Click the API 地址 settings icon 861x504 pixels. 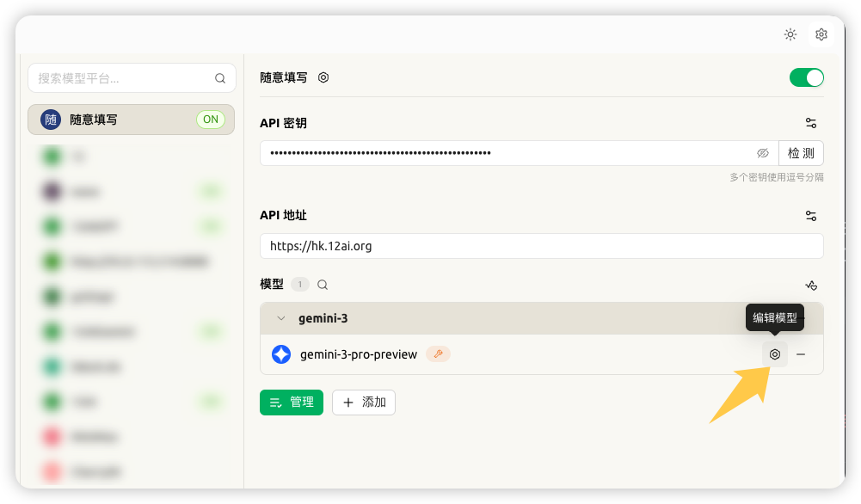click(x=810, y=215)
